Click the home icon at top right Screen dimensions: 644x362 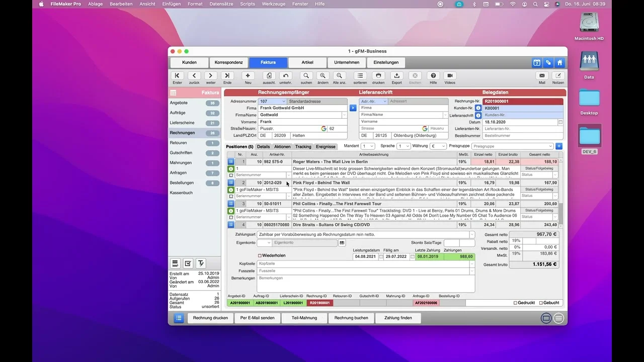(x=559, y=63)
